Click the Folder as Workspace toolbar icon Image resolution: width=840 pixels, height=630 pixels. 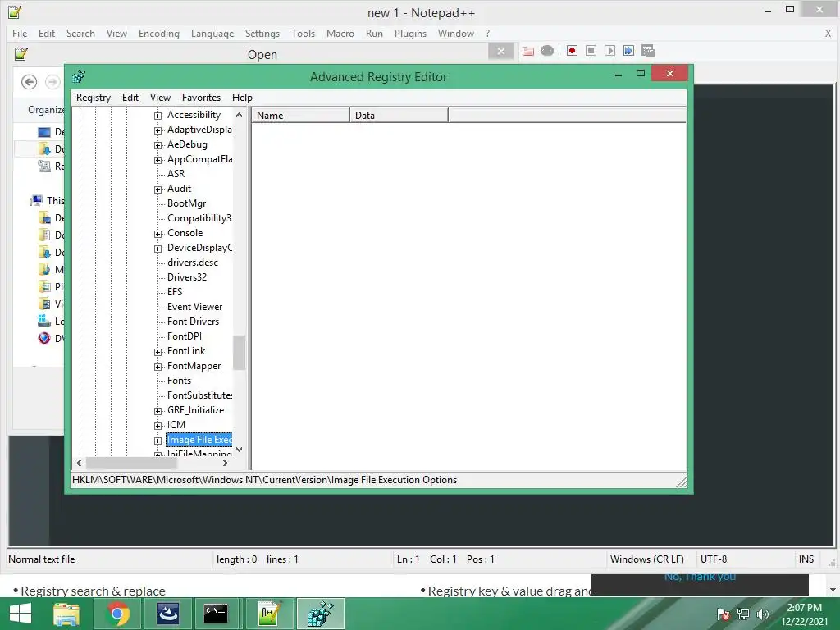528,51
